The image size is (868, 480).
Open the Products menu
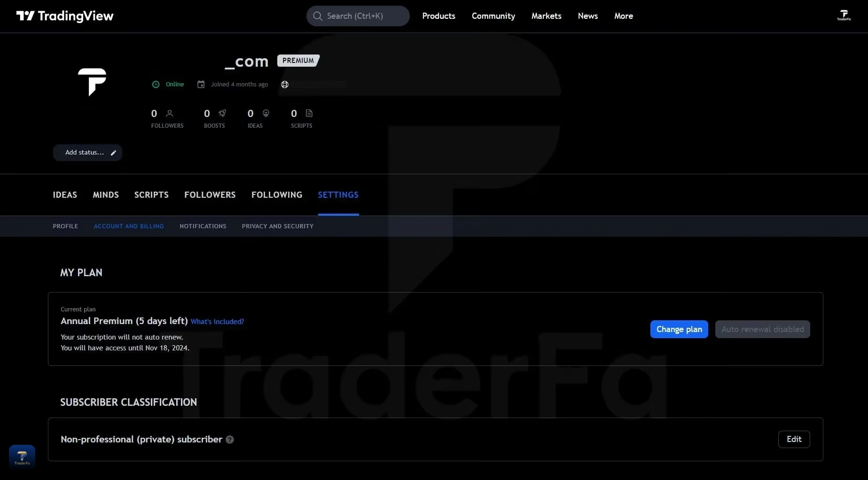(438, 16)
